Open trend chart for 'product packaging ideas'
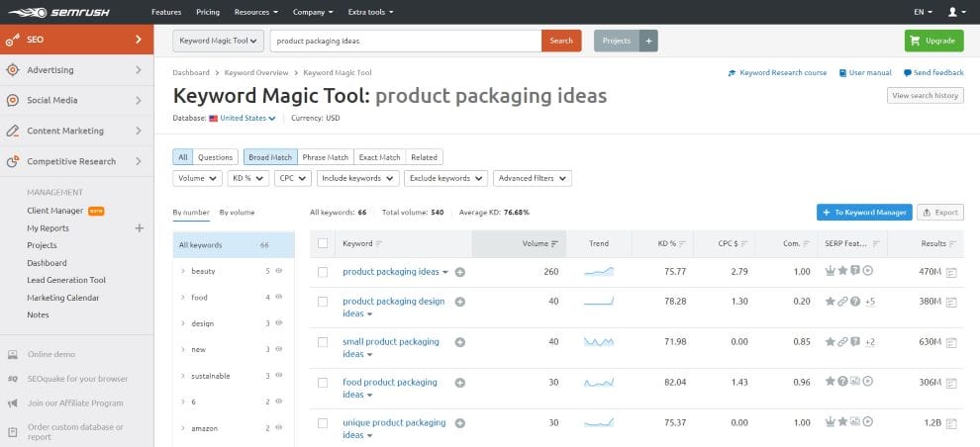The width and height of the screenshot is (980, 447). [599, 272]
